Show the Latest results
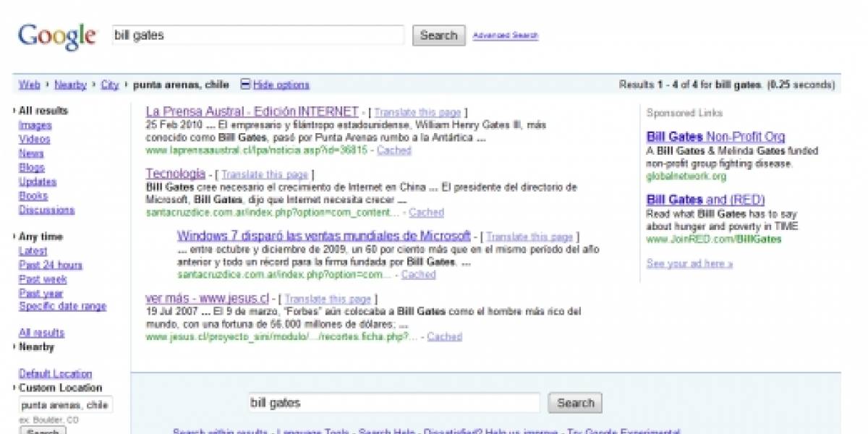 tap(33, 251)
